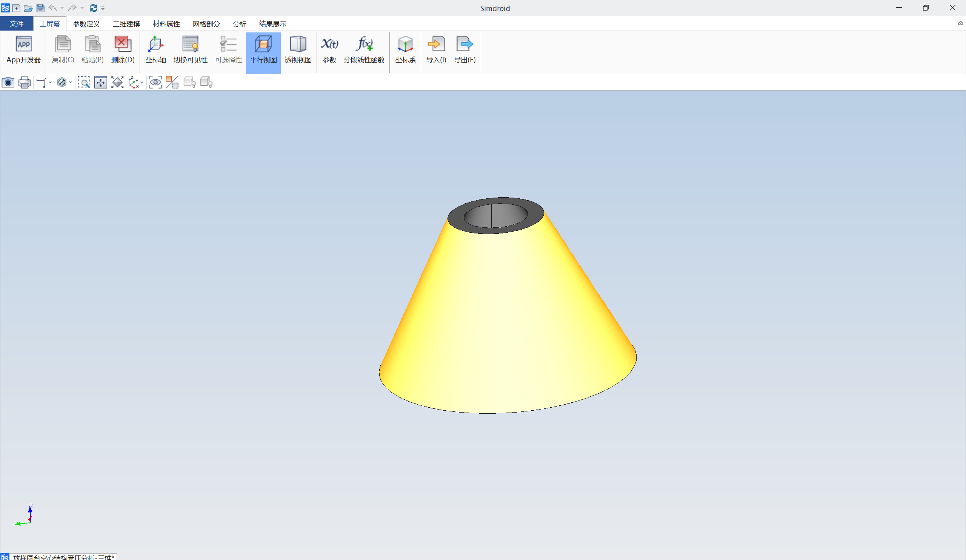Click the eye focus view icon
The height and width of the screenshot is (560, 966).
point(155,82)
